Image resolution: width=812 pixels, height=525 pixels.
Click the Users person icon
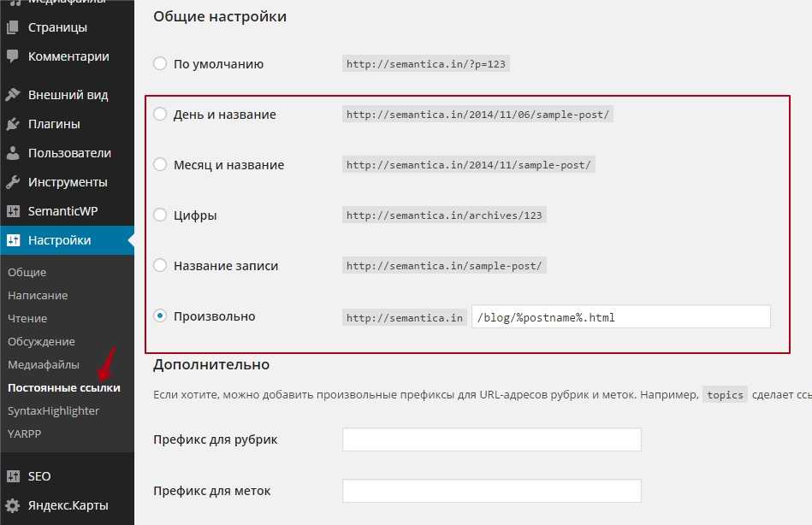(13, 153)
